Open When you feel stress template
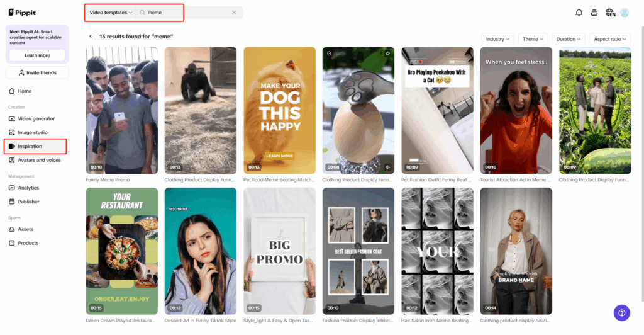This screenshot has height=335, width=644. click(516, 110)
